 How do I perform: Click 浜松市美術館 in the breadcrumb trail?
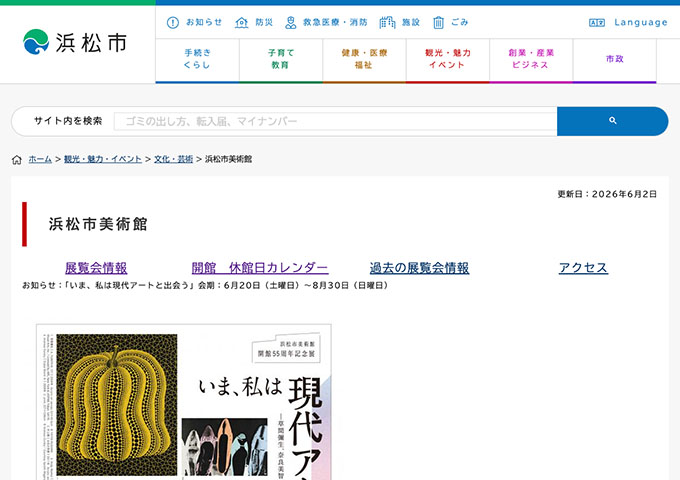[x=229, y=159]
